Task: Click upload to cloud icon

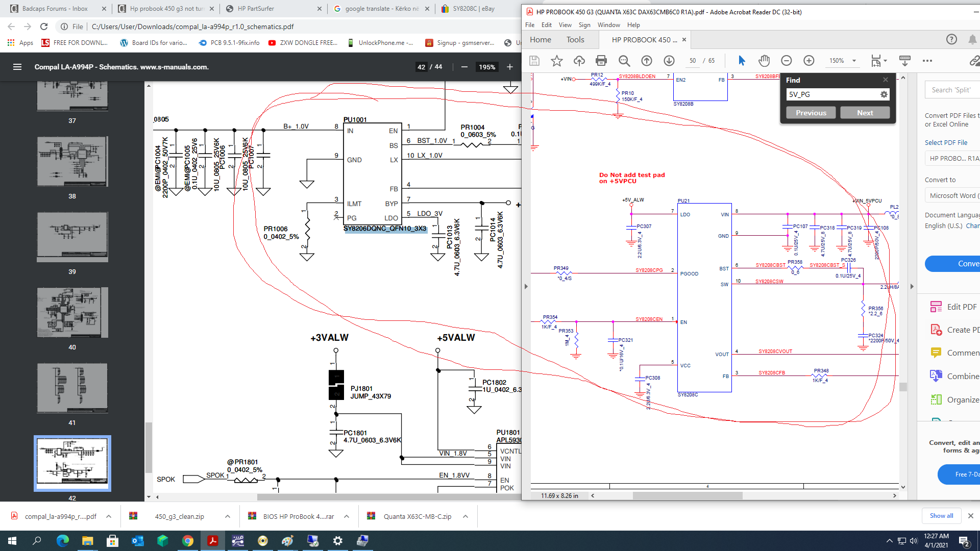Action: (579, 61)
